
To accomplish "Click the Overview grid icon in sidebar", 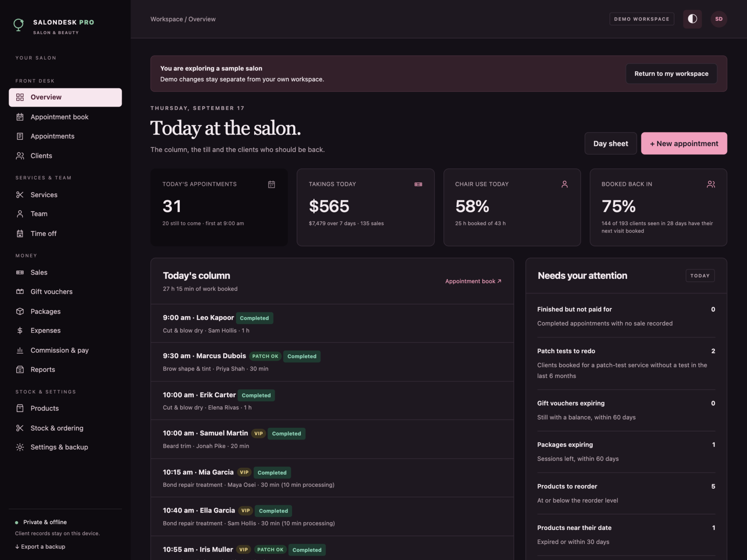I will coord(20,97).
